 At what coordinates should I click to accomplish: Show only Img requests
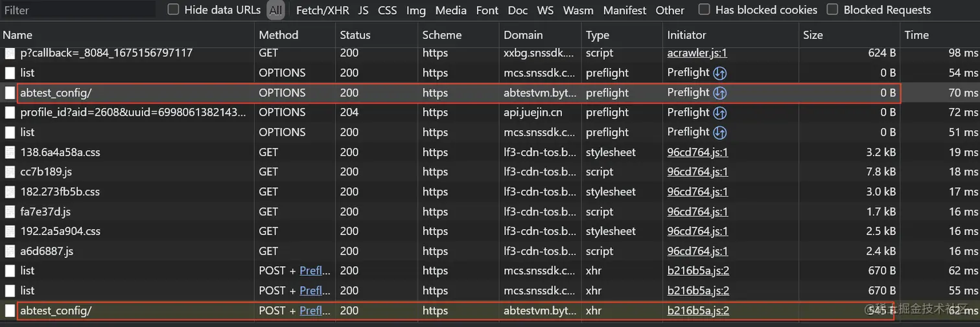(x=416, y=10)
